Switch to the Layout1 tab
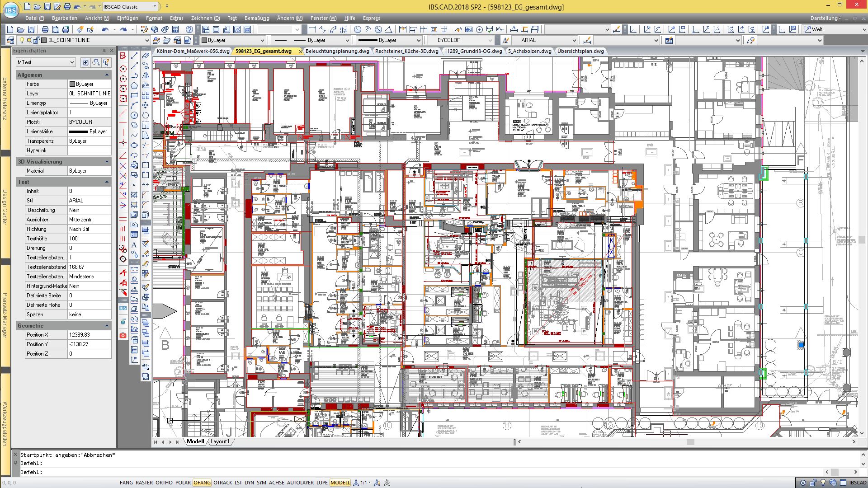 pos(220,441)
